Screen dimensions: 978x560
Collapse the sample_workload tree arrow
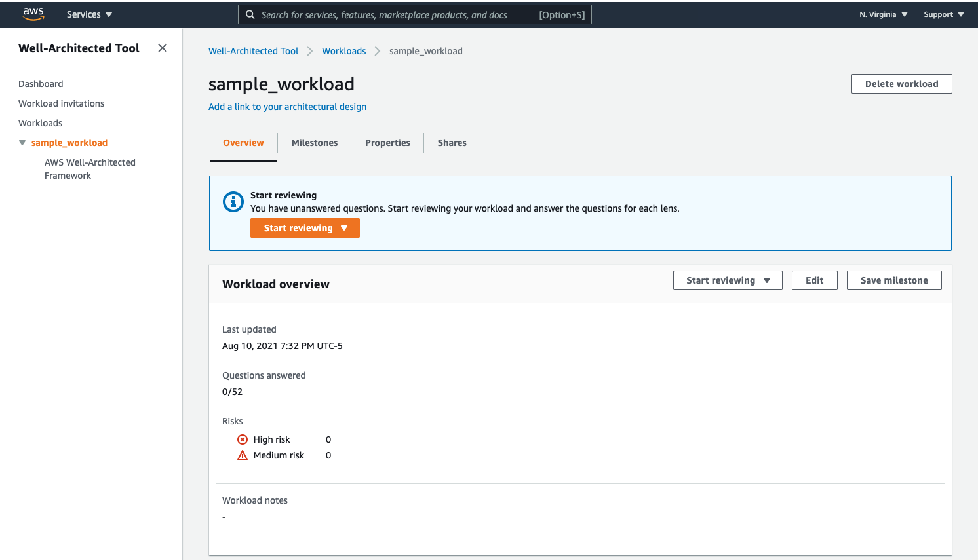coord(22,143)
